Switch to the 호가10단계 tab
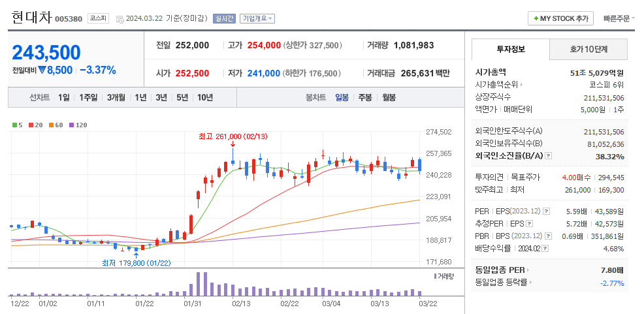 (588, 49)
